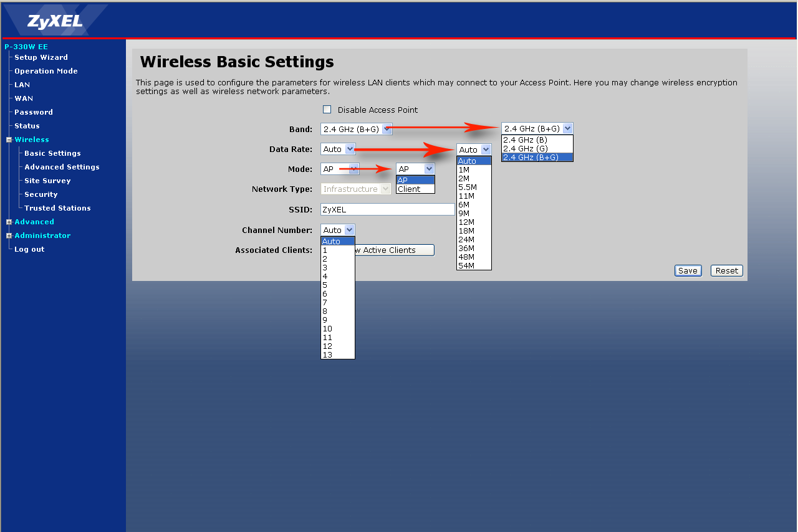Screen dimensions: 798x532
Task: Click the Wireless Basic Settings heading
Action: coord(237,62)
